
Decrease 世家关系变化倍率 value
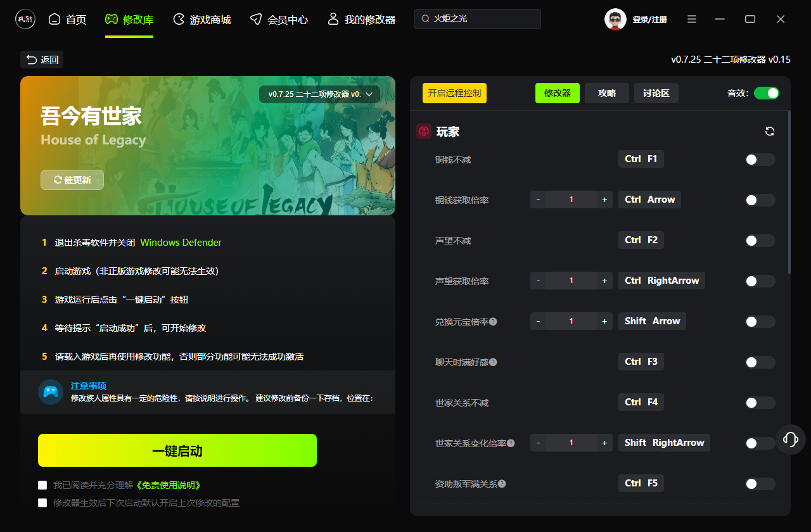point(539,443)
